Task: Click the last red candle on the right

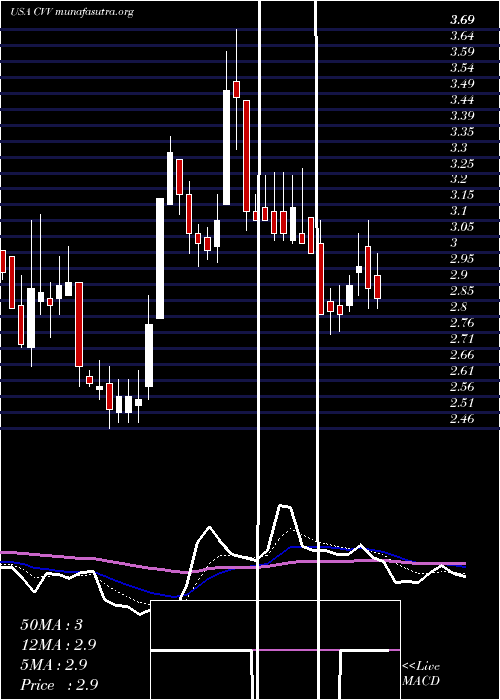Action: click(x=377, y=287)
